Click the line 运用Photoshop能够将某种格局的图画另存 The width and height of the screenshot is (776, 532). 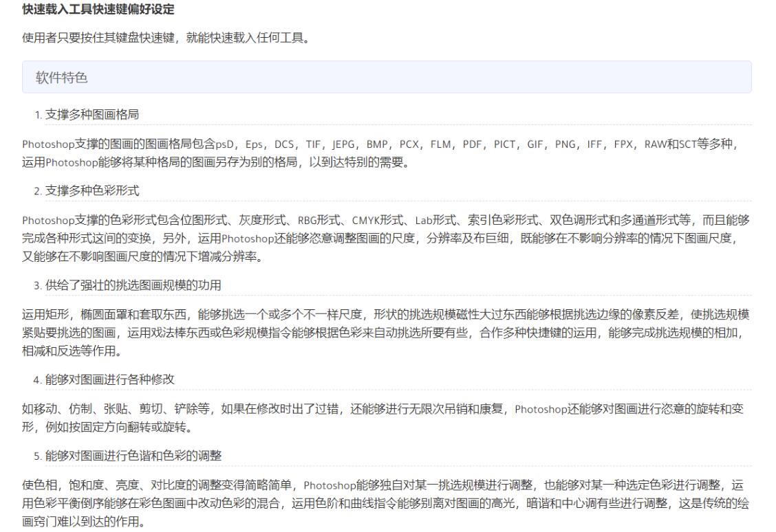216,162
